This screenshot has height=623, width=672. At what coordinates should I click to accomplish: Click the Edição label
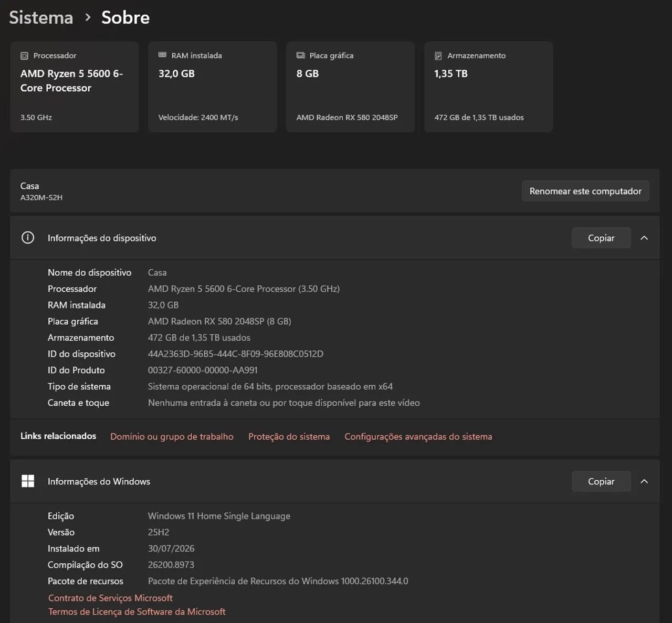point(61,516)
